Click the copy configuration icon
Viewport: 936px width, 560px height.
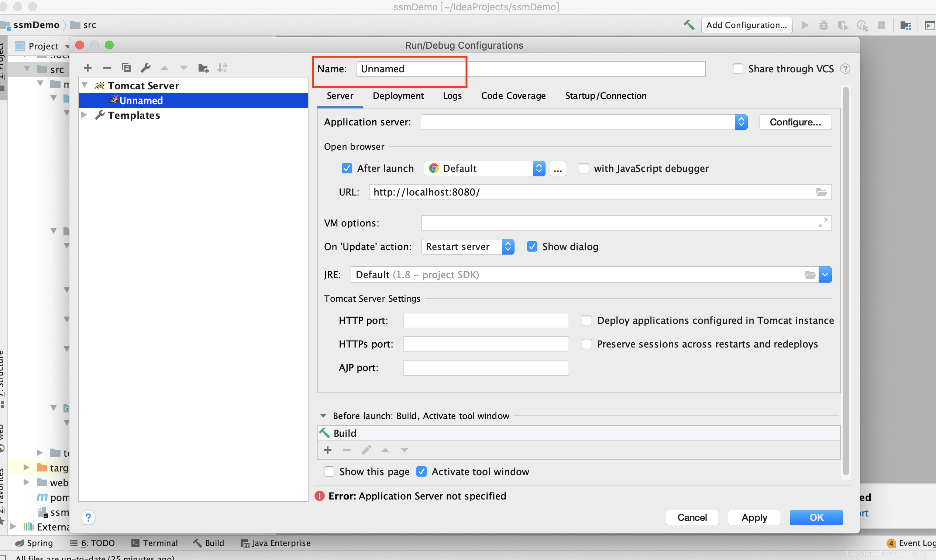126,68
